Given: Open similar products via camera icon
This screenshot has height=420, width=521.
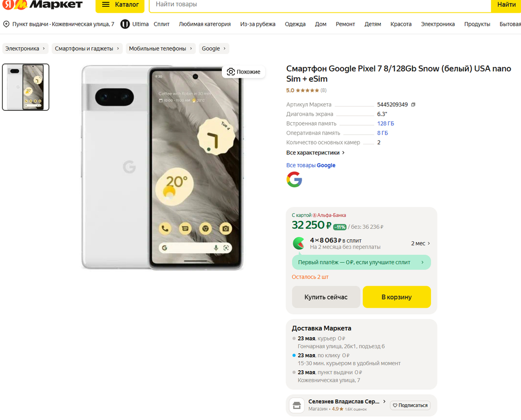Looking at the screenshot, I should tap(231, 72).
